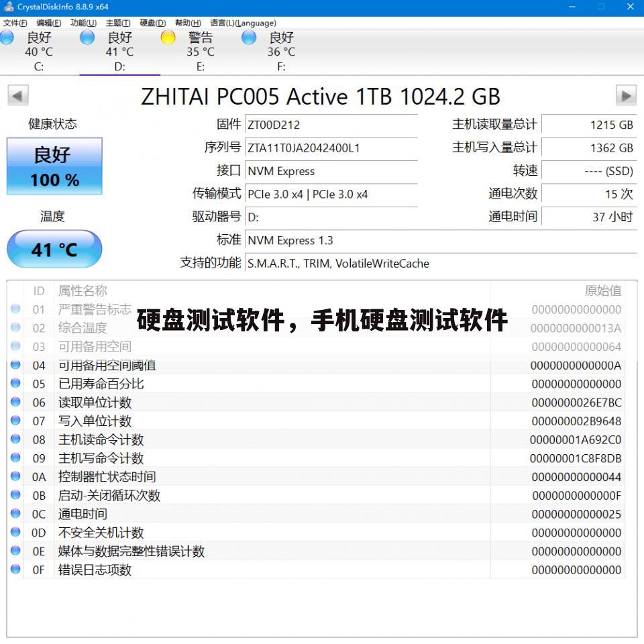Click the ID column header

(x=39, y=291)
